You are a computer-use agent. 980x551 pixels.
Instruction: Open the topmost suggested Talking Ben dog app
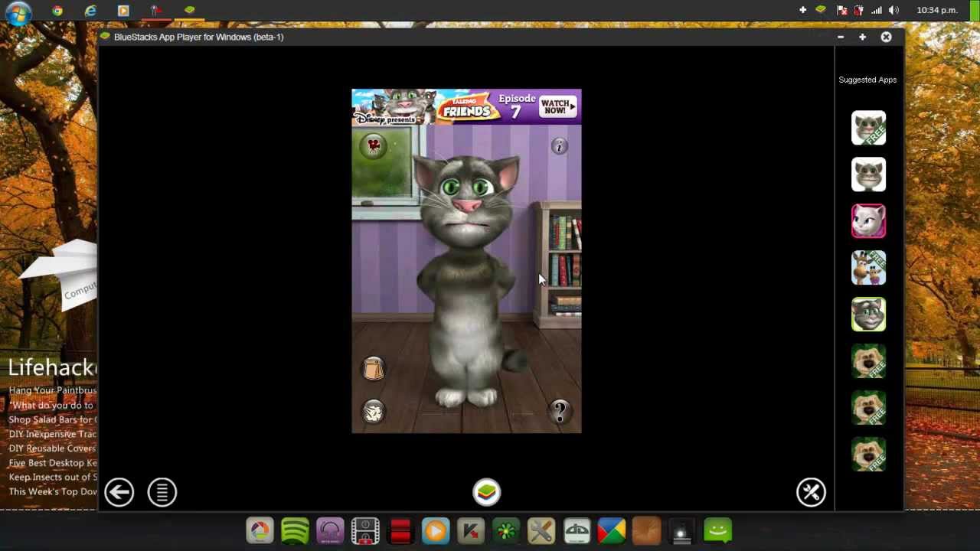(868, 361)
